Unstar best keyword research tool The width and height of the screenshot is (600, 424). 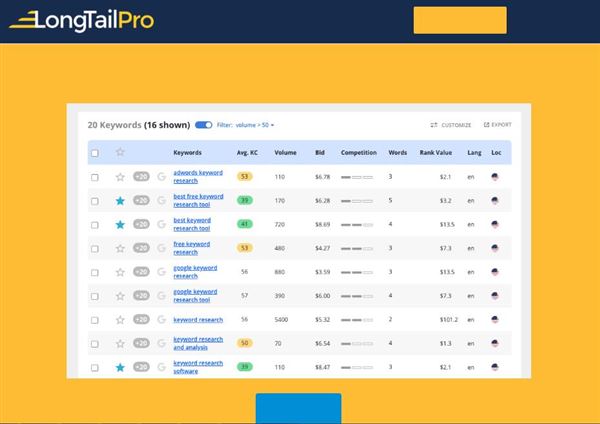pyautogui.click(x=120, y=224)
